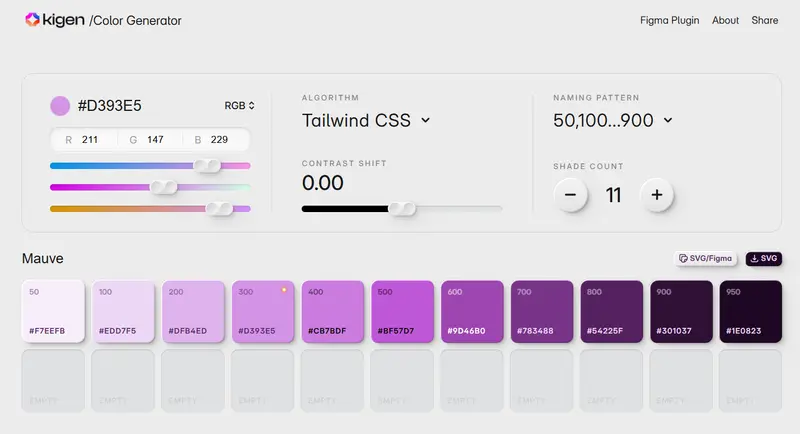
Task: Open the Figma Plugin link
Action: tap(669, 20)
